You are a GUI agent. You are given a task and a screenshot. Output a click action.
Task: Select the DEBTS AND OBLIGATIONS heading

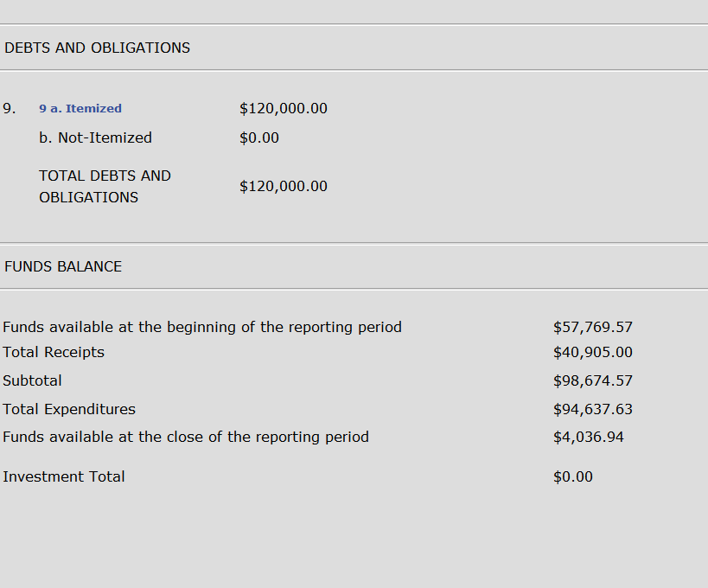pos(97,48)
